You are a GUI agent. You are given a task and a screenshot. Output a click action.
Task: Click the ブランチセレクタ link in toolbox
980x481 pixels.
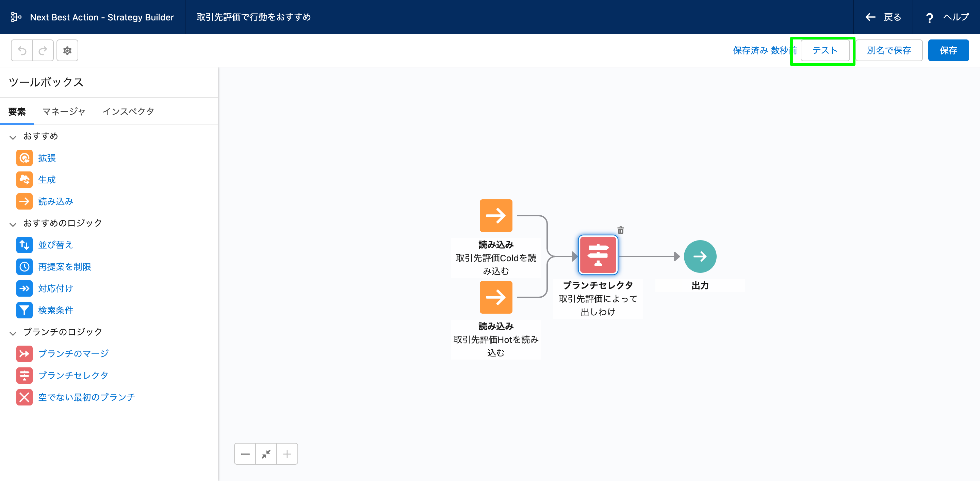click(x=73, y=375)
